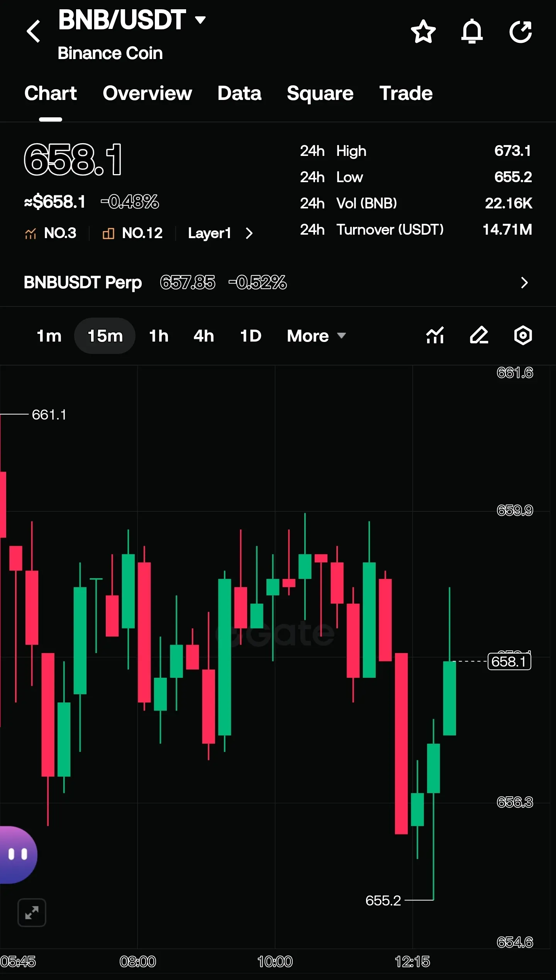Open price alert bell
The width and height of the screenshot is (556, 980).
pos(472,31)
